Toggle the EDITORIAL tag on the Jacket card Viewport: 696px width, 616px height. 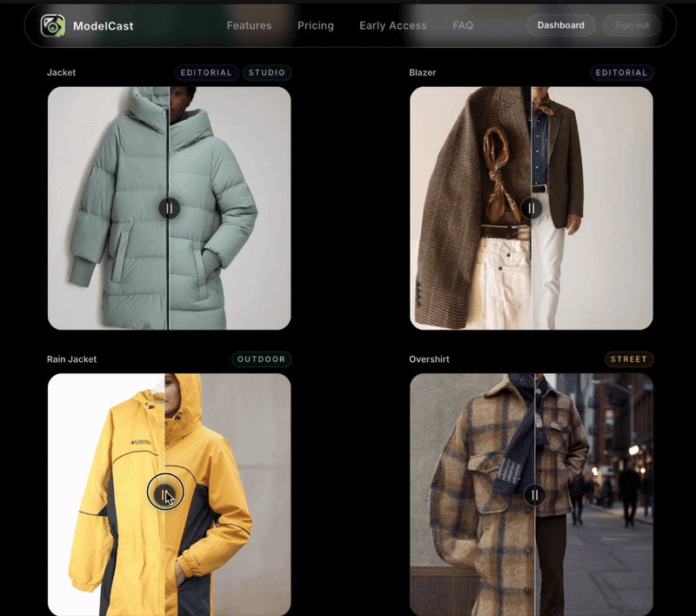point(206,72)
